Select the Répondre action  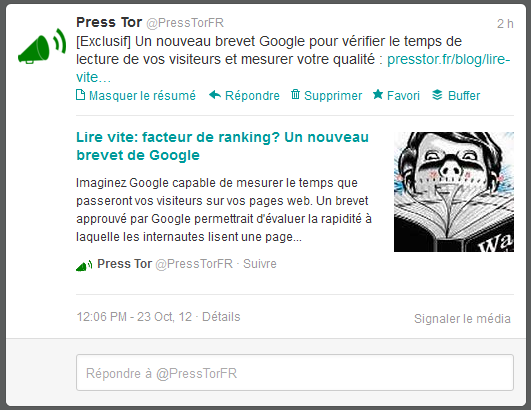(x=252, y=96)
